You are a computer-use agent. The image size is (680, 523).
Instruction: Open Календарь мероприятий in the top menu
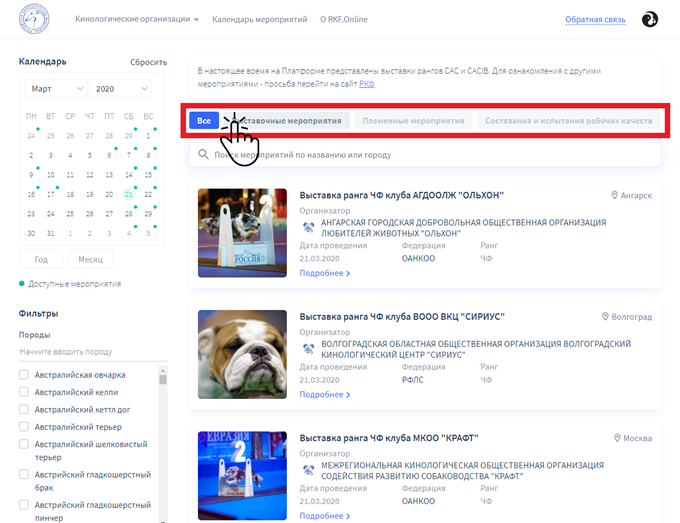click(259, 19)
